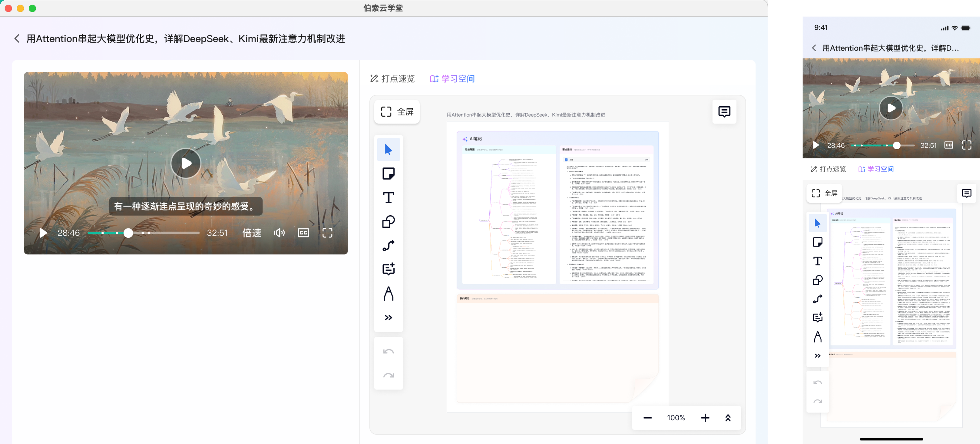
Task: Select the 学习空间 tab on desktop
Action: click(x=452, y=79)
